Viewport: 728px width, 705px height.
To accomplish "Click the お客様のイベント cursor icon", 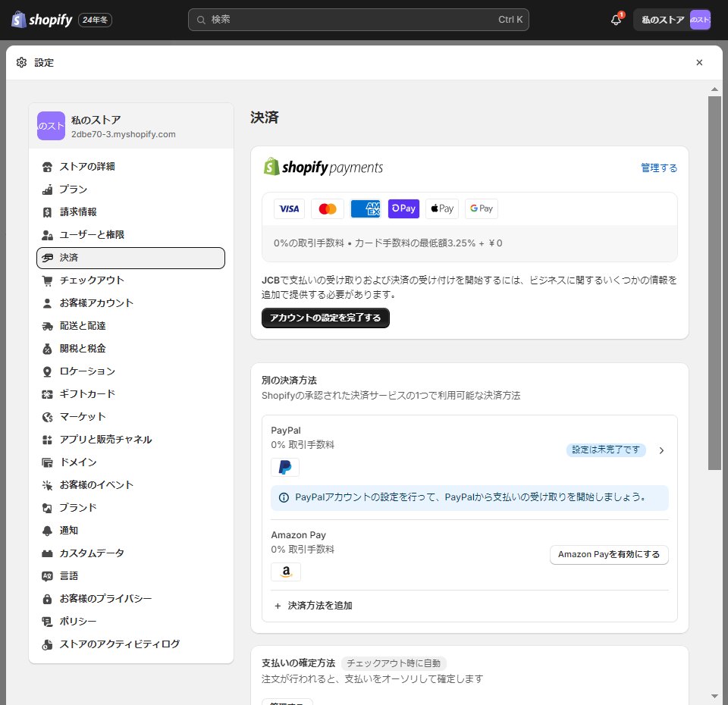I will (x=47, y=485).
